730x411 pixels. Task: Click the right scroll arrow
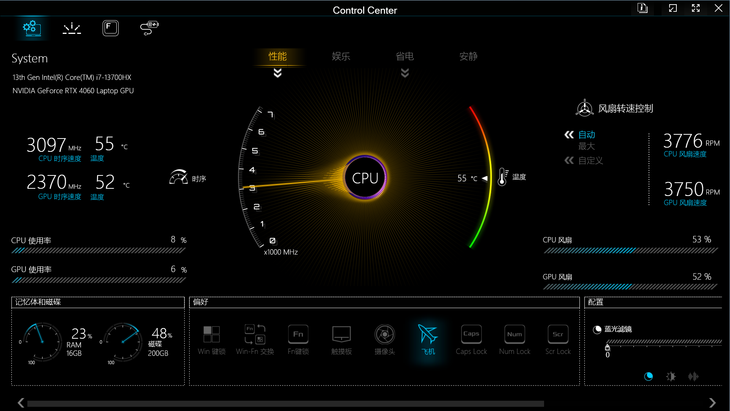(712, 403)
